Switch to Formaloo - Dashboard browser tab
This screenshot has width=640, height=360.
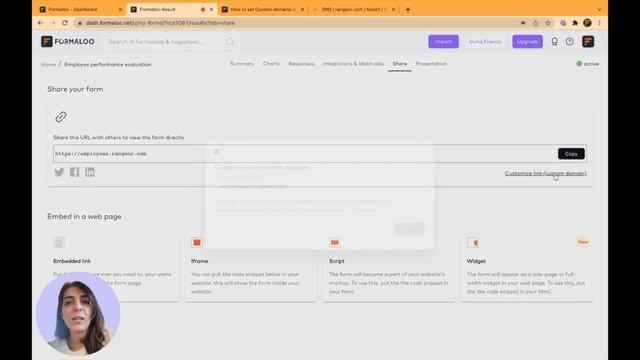(80, 9)
